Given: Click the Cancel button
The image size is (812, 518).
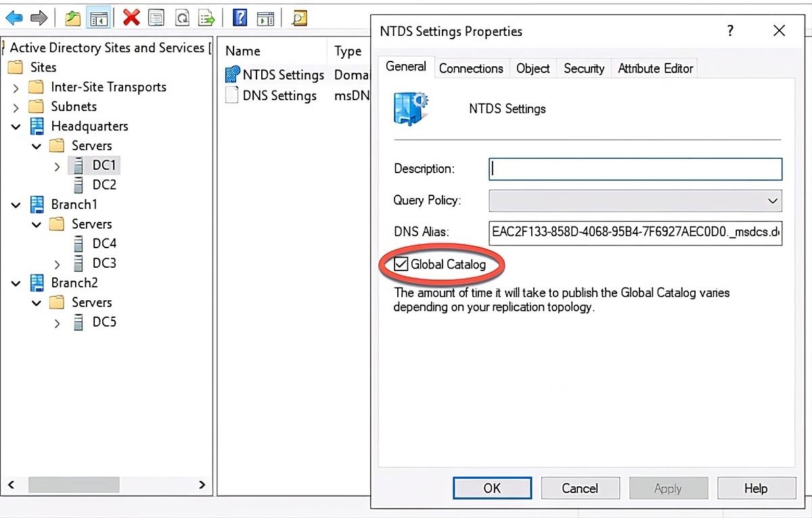Looking at the screenshot, I should (580, 488).
